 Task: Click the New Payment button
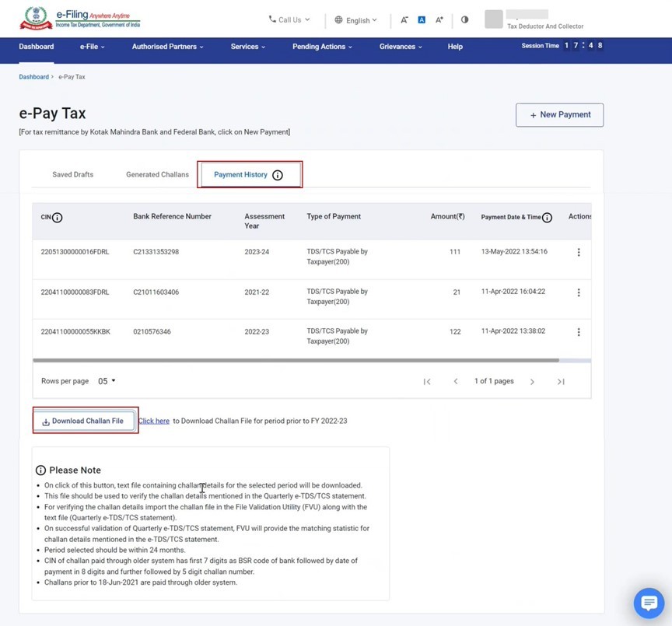point(559,115)
